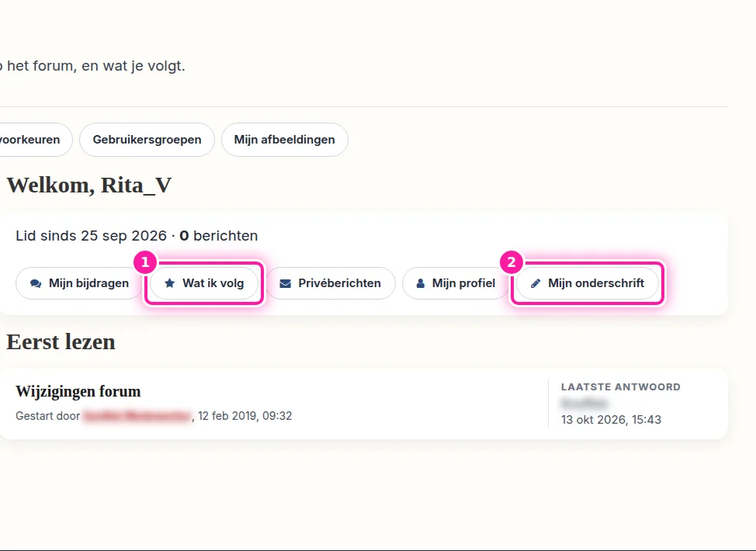This screenshot has width=756, height=551.
Task: Click the Welkom, Rita_V heading
Action: coord(89,185)
